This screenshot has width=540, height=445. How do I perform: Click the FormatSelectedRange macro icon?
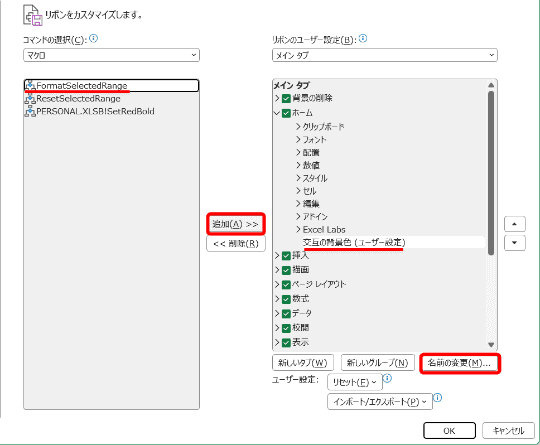[x=30, y=85]
